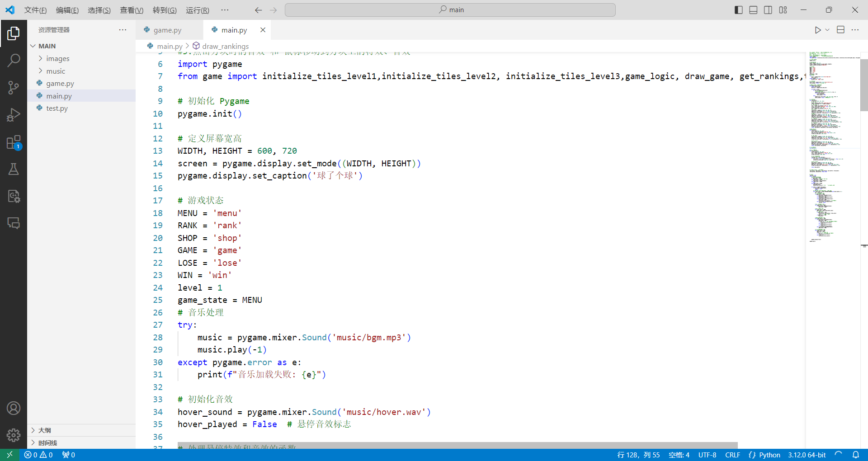This screenshot has height=461, width=868.
Task: Open the chat panel icon in activity bar
Action: click(x=14, y=223)
